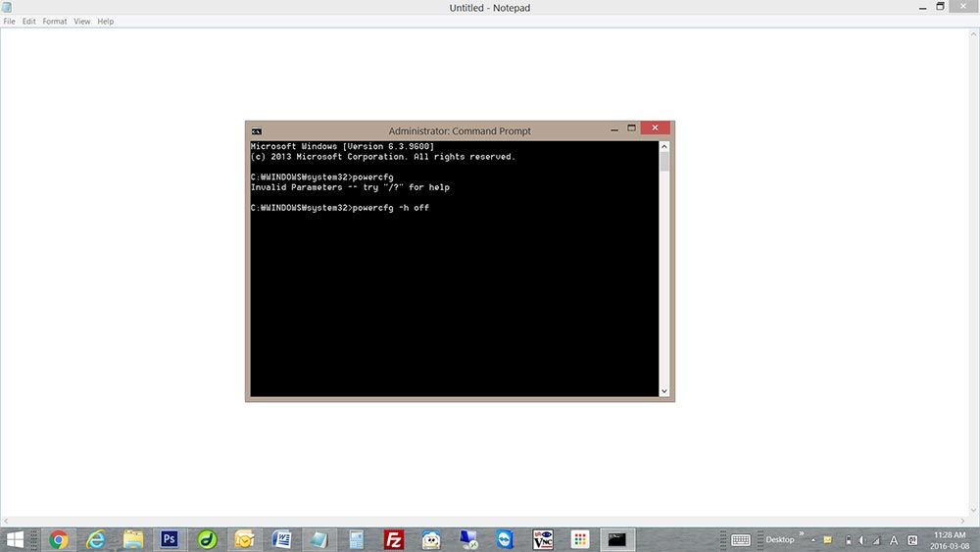This screenshot has width=980, height=552.
Task: Open the colorful grid app icon
Action: (x=580, y=539)
